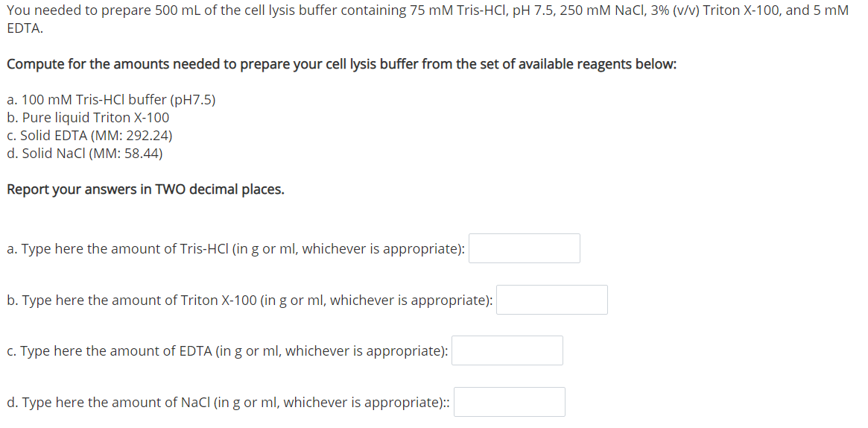This screenshot has width=868, height=428.
Task: Click the standalone 'EDTA.' text on the second line
Action: (25, 29)
